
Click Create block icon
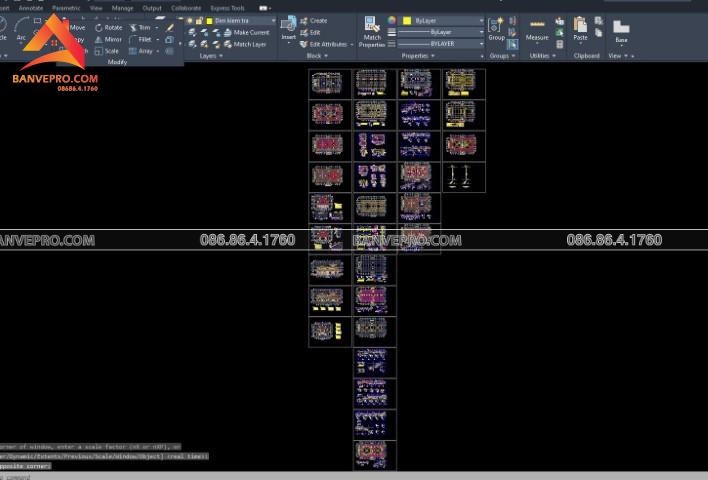tap(304, 21)
